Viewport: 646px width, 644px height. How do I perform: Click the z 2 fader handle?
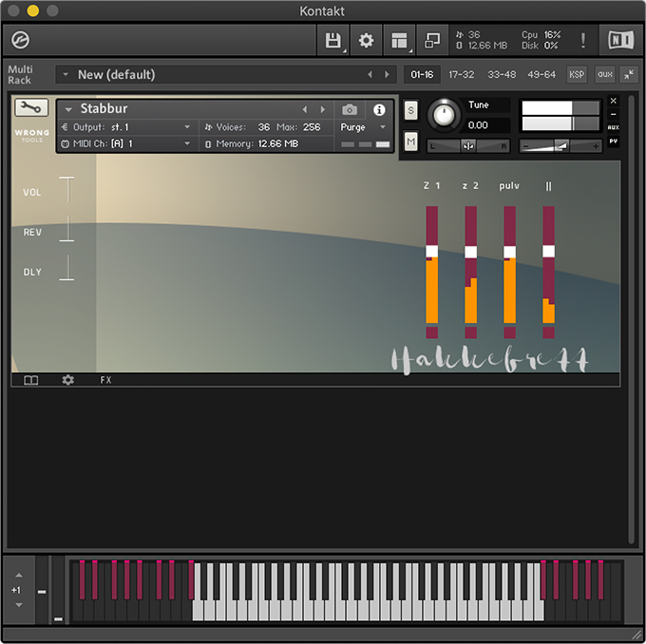pos(470,252)
